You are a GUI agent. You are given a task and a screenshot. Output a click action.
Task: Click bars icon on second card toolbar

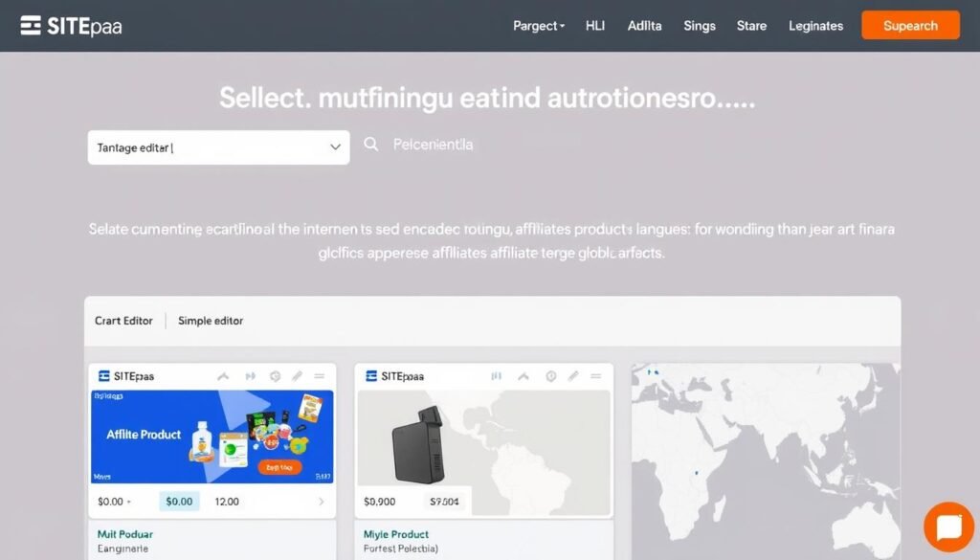497,376
